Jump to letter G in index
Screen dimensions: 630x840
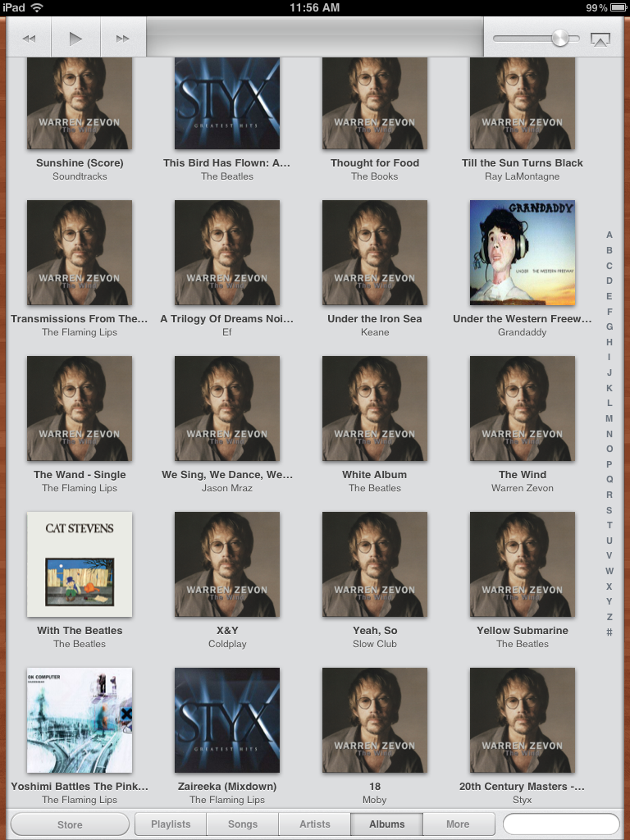(609, 326)
